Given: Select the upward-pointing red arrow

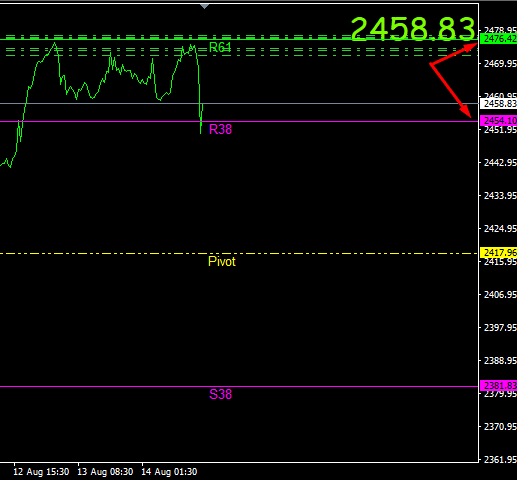Looking at the screenshot, I should coord(454,53).
